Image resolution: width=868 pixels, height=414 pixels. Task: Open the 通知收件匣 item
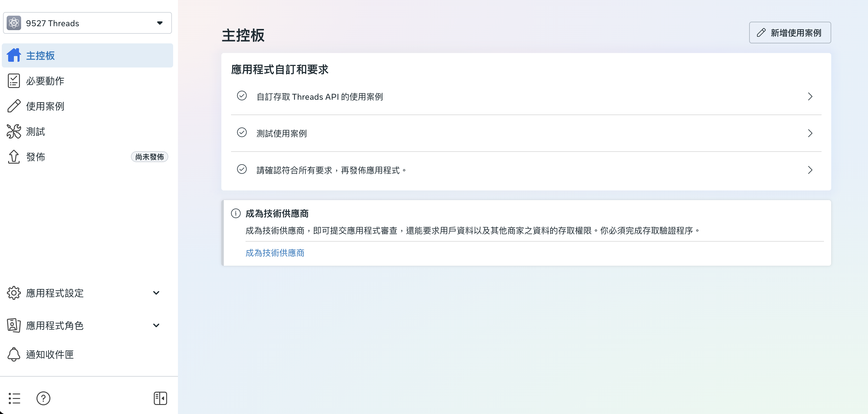point(87,354)
